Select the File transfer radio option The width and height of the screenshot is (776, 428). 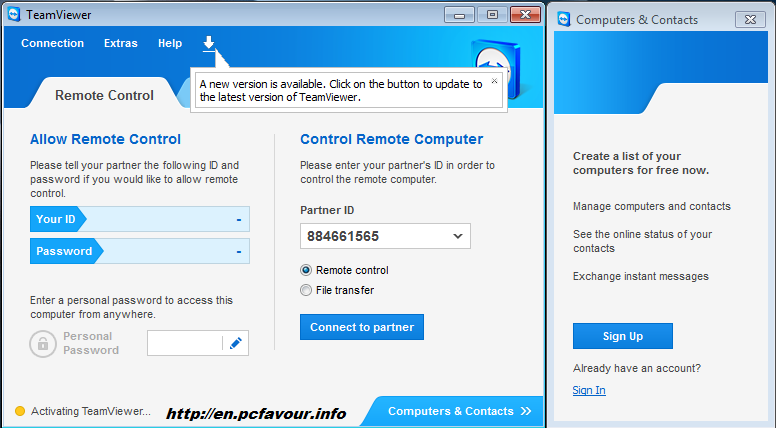click(306, 290)
